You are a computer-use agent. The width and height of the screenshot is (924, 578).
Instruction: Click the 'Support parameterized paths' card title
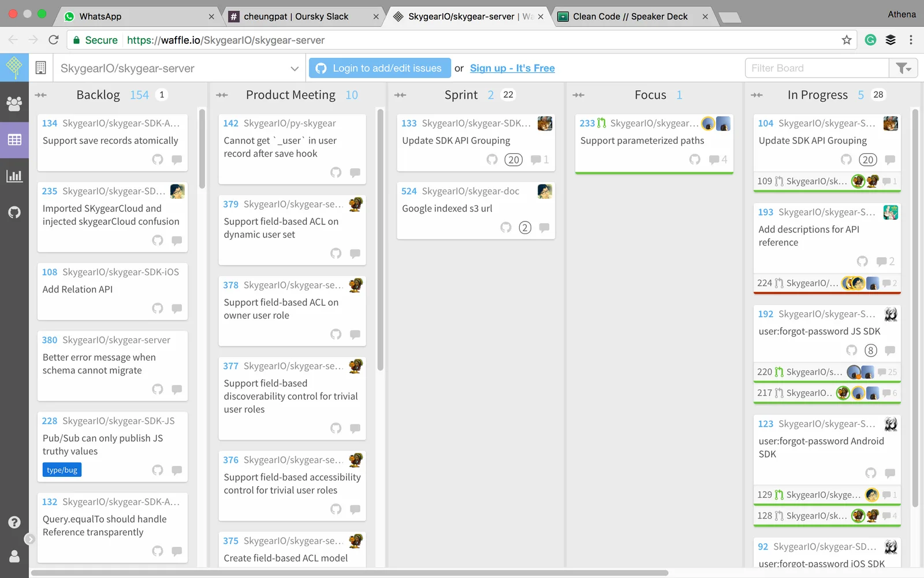pyautogui.click(x=642, y=140)
